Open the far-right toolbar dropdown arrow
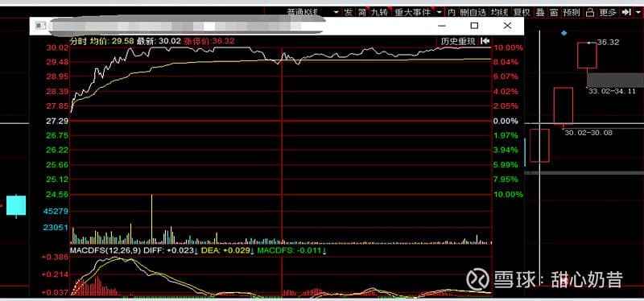644x301 pixels. pyautogui.click(x=638, y=12)
